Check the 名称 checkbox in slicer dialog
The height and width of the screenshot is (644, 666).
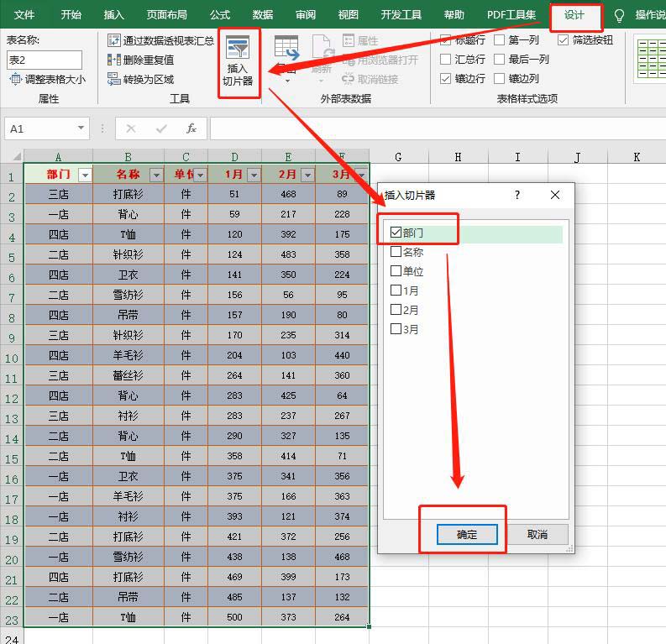pos(396,252)
